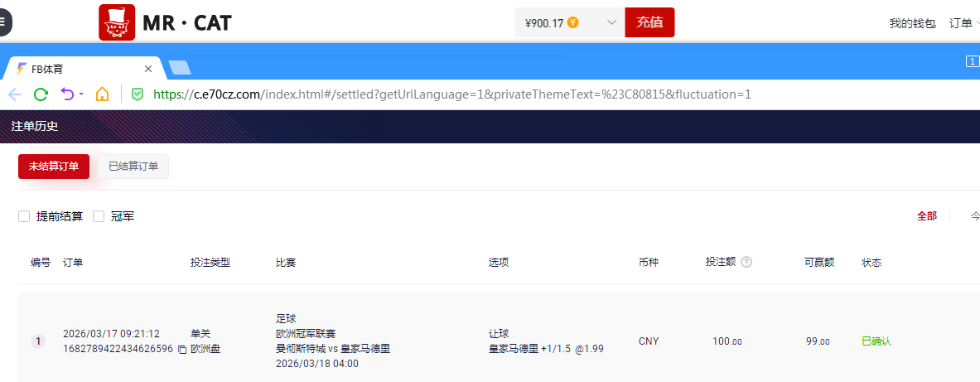The image size is (980, 382).
Task: Close the FB体育 tab
Action: pos(148,69)
